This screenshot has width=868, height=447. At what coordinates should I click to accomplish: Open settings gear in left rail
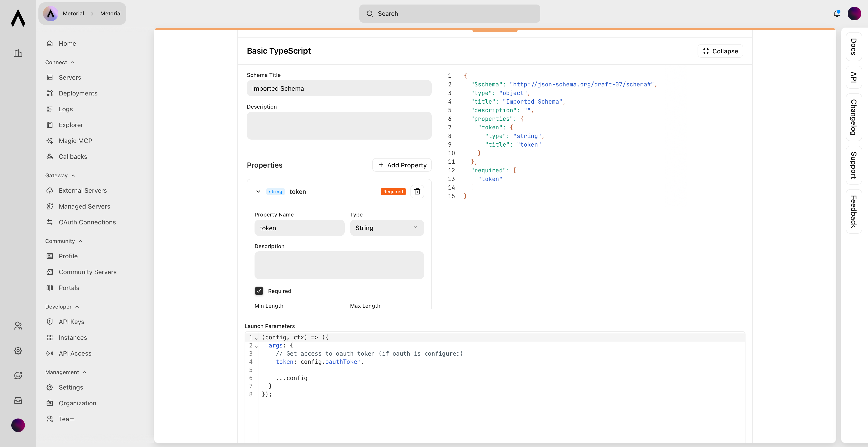point(18,351)
